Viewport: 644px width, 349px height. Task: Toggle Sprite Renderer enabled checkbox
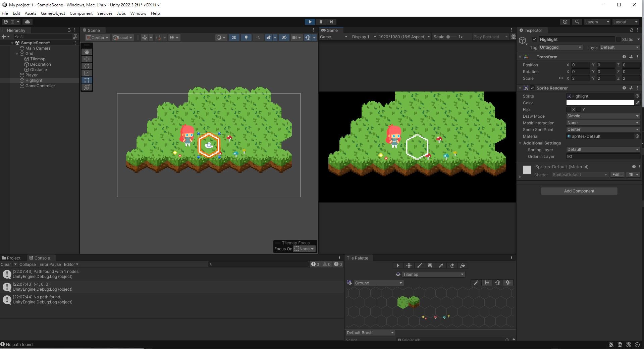point(532,88)
